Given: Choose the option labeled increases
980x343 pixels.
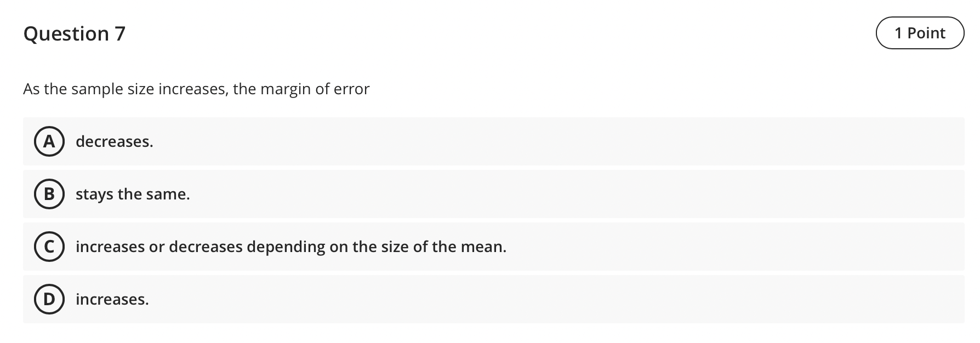Looking at the screenshot, I should [x=112, y=299].
